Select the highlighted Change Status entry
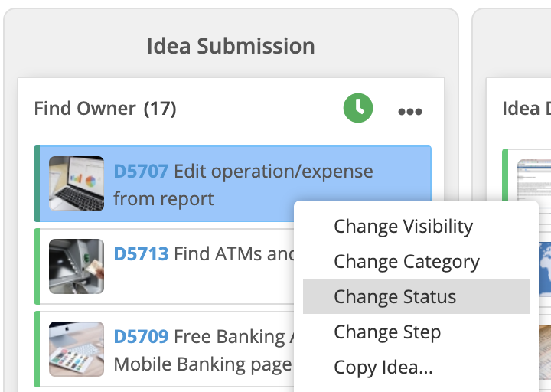Image resolution: width=551 pixels, height=392 pixels. (x=416, y=296)
